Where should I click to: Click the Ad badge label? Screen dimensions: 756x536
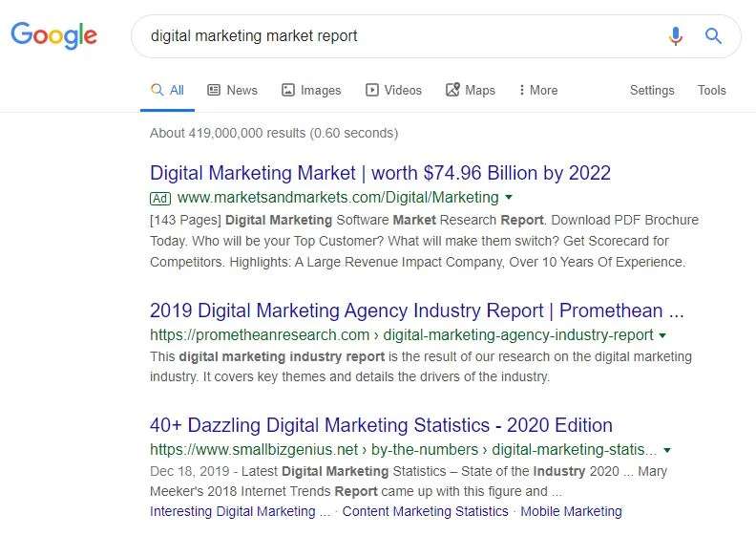160,199
